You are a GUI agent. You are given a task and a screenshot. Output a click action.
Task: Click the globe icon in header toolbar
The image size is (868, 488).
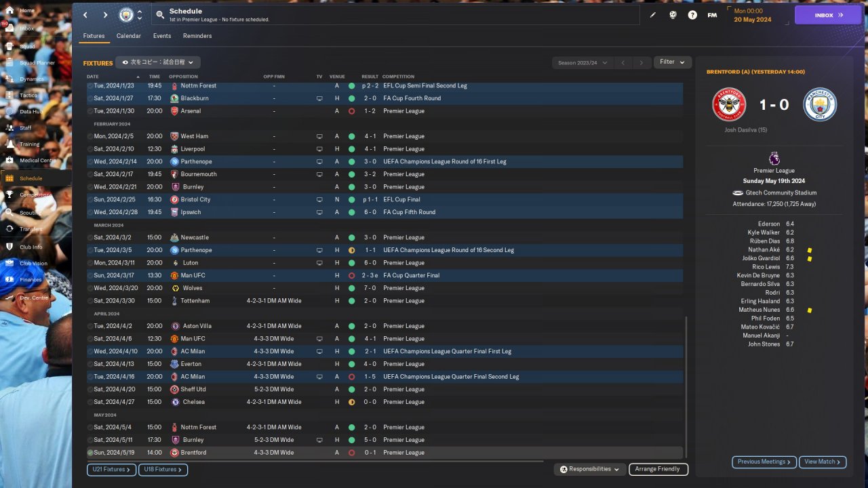coord(673,15)
